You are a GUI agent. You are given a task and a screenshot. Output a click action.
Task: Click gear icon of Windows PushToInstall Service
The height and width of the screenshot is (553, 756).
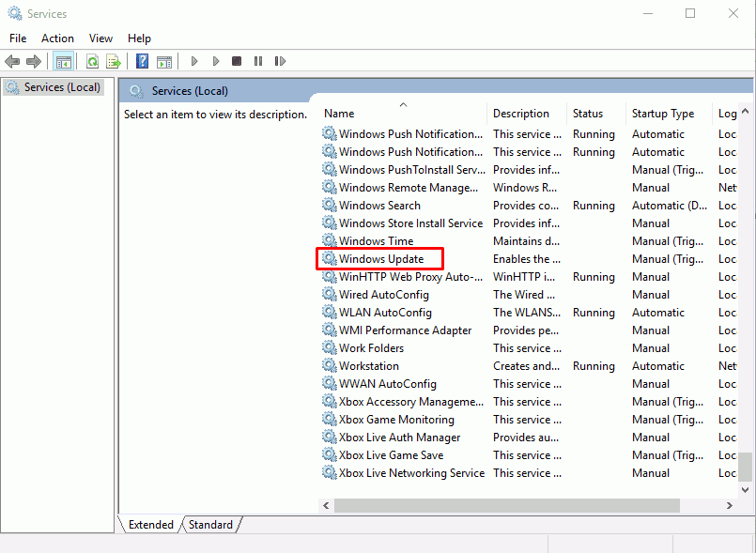330,169
